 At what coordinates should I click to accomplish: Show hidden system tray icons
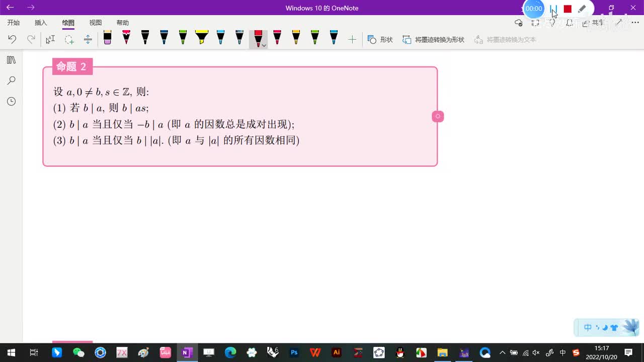[x=502, y=352]
